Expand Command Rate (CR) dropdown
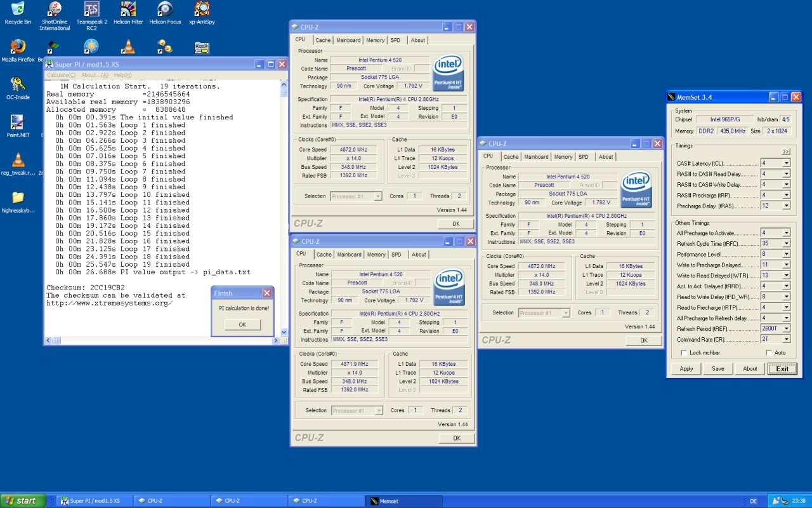The height and width of the screenshot is (508, 812). (x=787, y=340)
